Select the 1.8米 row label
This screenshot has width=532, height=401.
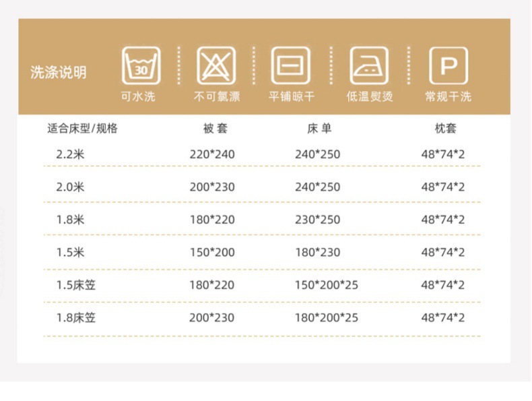point(70,220)
